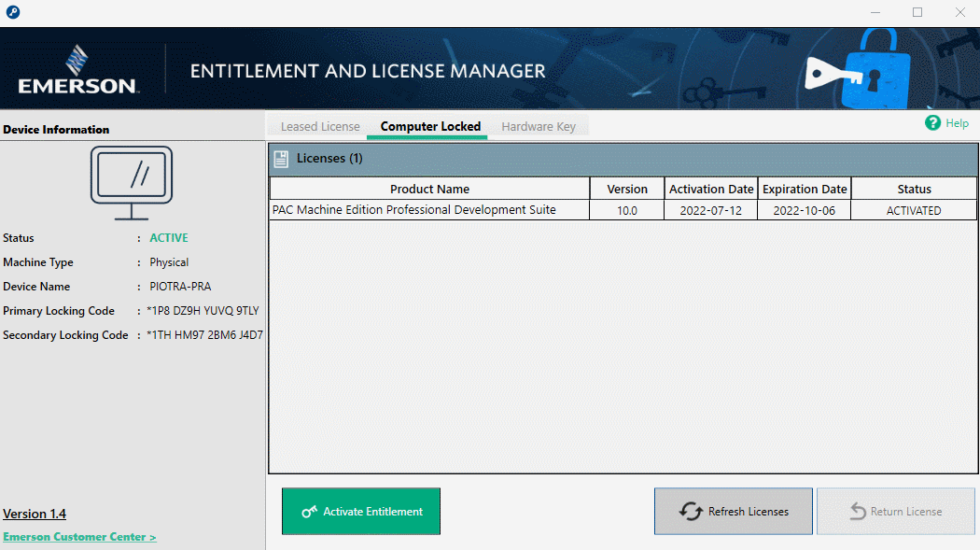
Task: Click the Activate Entitlement button
Action: (x=361, y=512)
